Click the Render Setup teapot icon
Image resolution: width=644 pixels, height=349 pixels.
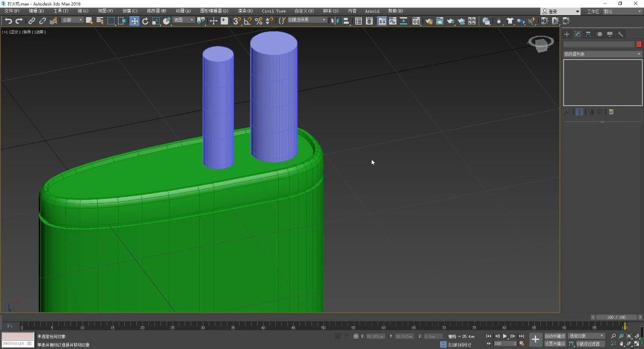429,21
